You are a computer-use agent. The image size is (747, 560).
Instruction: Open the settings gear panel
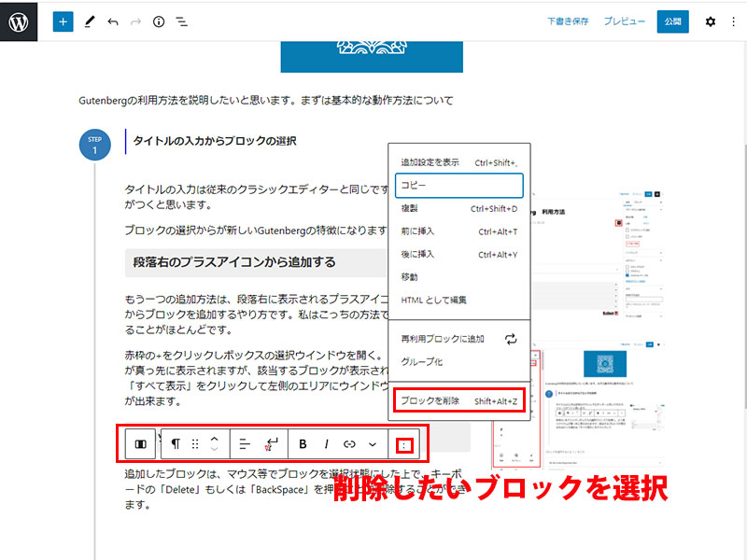pyautogui.click(x=710, y=21)
